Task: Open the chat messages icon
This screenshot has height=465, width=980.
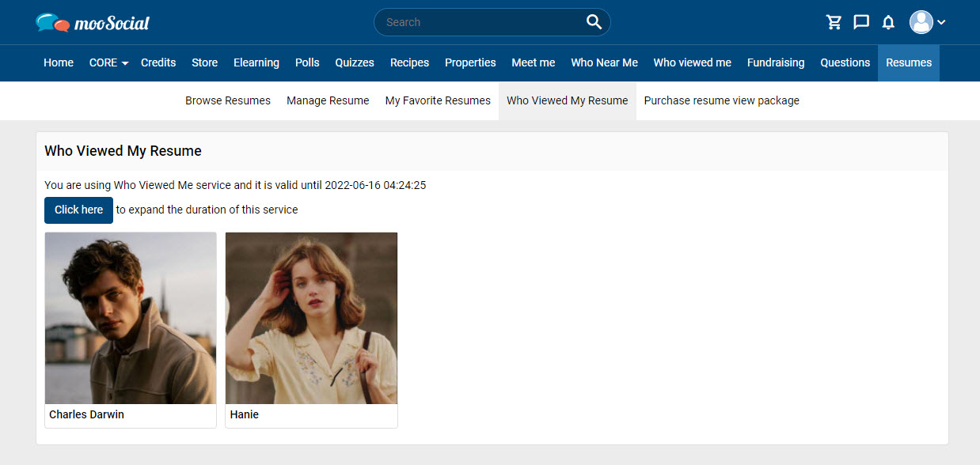Action: tap(861, 22)
